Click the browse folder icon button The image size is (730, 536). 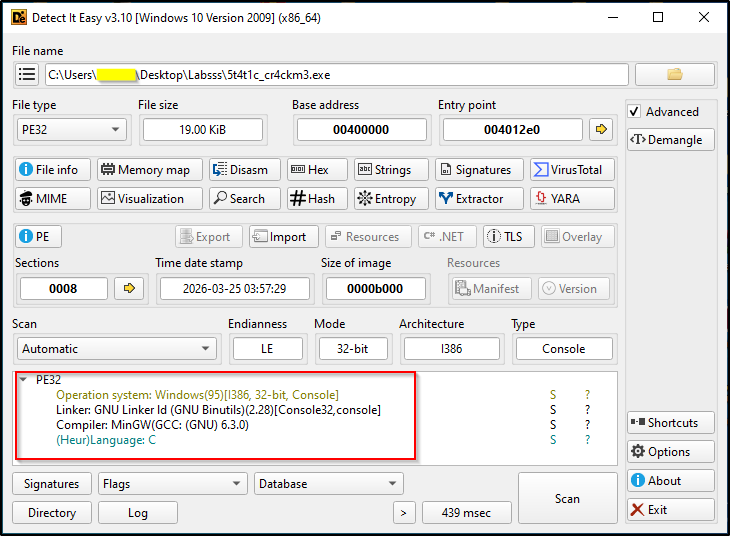tap(674, 75)
